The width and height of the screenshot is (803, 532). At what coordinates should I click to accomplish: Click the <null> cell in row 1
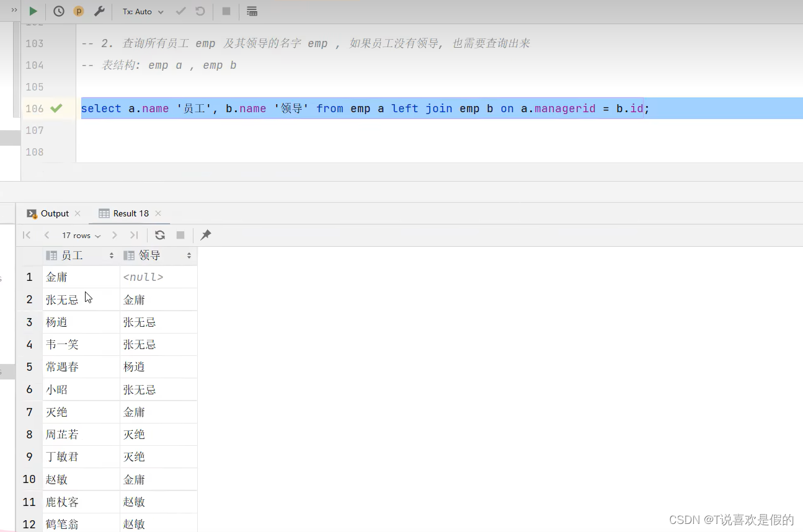[x=158, y=277]
